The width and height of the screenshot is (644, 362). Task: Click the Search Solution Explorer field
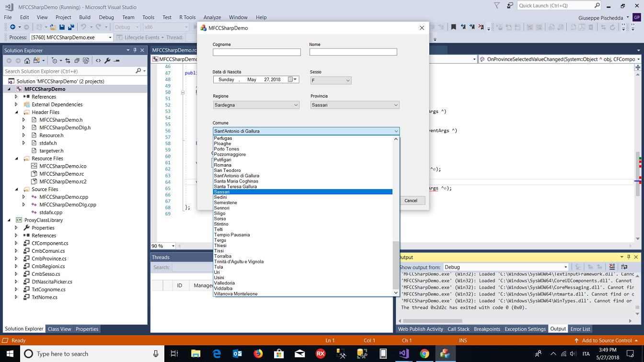point(69,71)
